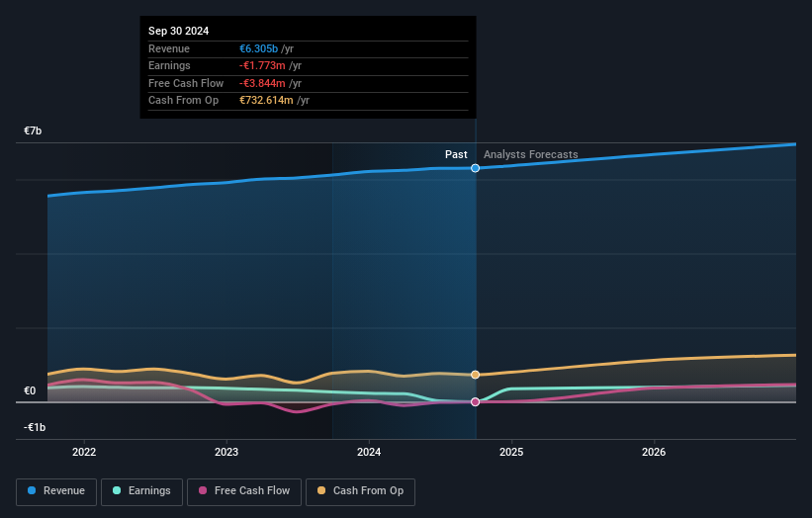Toggle the Revenue legend button
Screen dimensions: 812x518
pyautogui.click(x=56, y=491)
